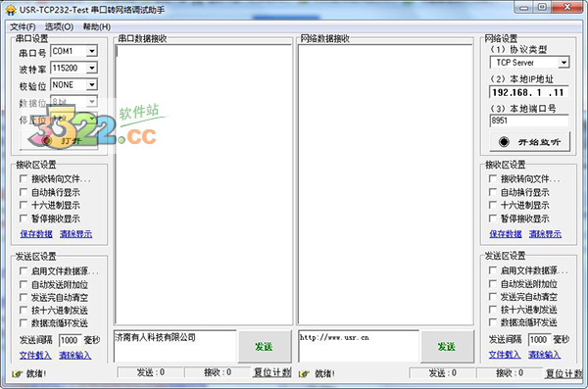
Task: Enable network 接收转向文件 checkbox
Action: pos(493,179)
